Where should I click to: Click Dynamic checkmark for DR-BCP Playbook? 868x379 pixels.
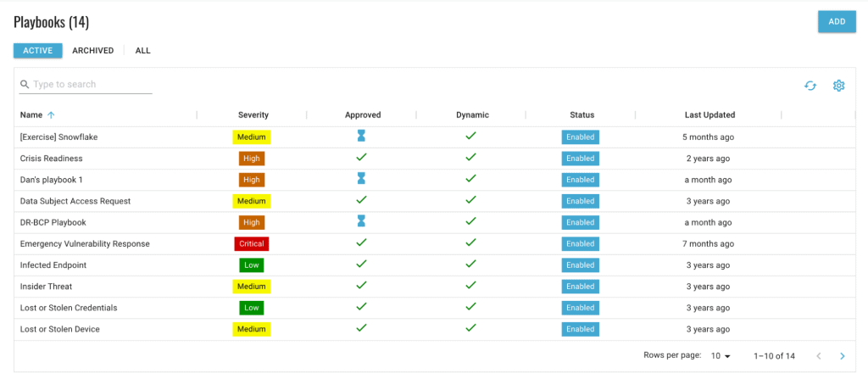tap(471, 221)
